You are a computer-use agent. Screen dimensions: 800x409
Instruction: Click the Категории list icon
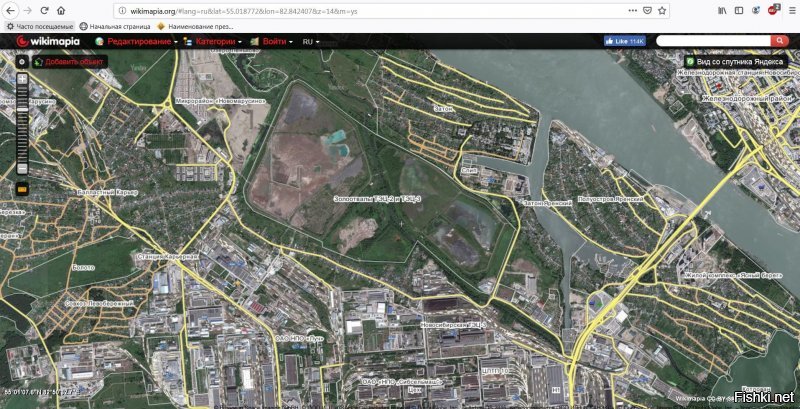point(187,42)
